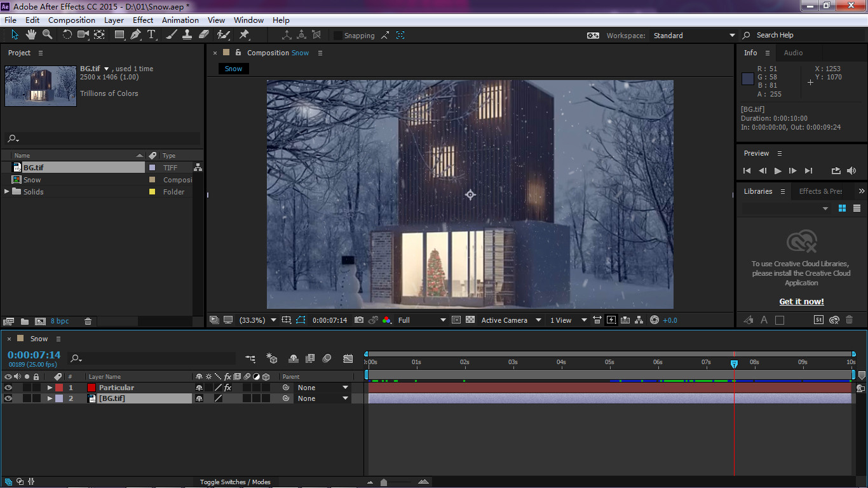Activate the Puppet Pin tool
This screenshot has width=868, height=488.
[244, 35]
